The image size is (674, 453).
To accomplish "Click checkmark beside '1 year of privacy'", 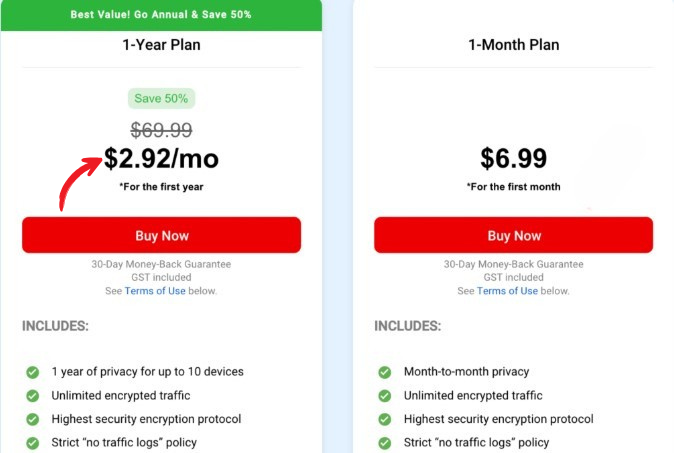I will [33, 372].
